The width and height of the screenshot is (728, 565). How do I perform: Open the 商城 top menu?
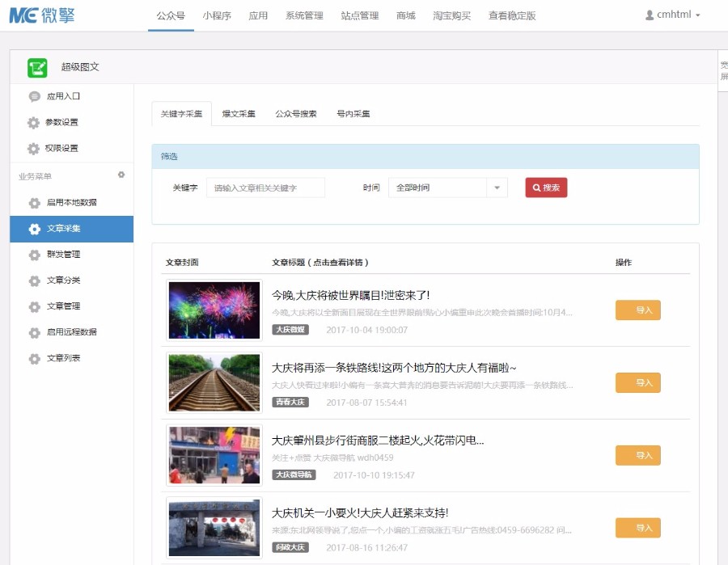coord(406,16)
